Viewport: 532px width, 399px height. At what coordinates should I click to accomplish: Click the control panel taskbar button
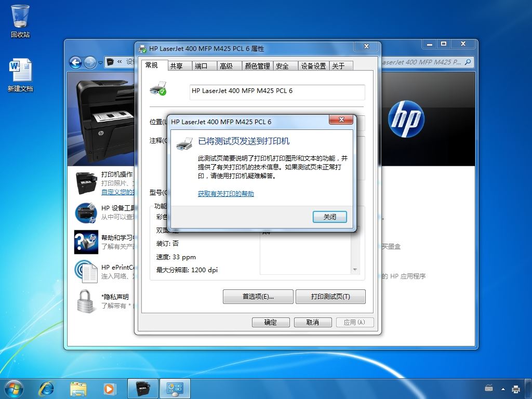click(175, 389)
